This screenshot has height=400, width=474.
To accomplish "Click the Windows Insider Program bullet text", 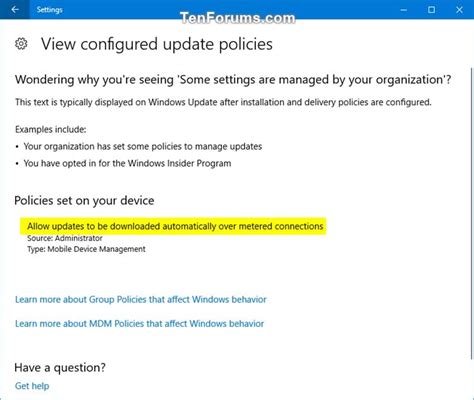I will coord(127,164).
